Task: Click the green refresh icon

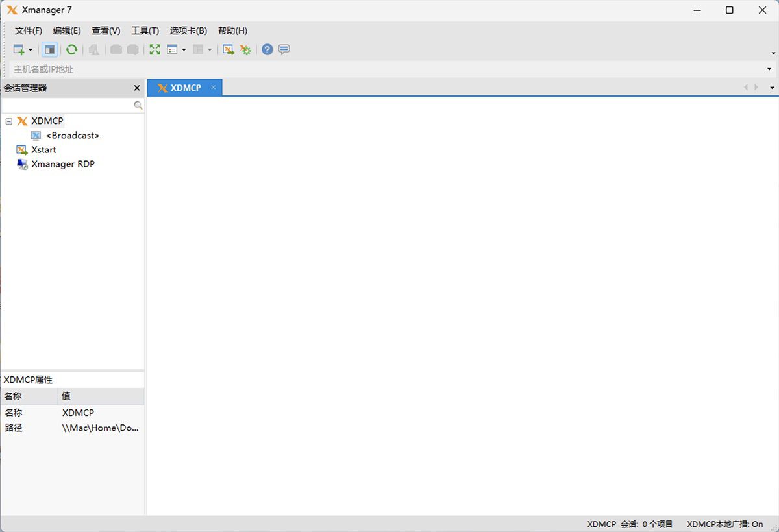Action: (71, 49)
